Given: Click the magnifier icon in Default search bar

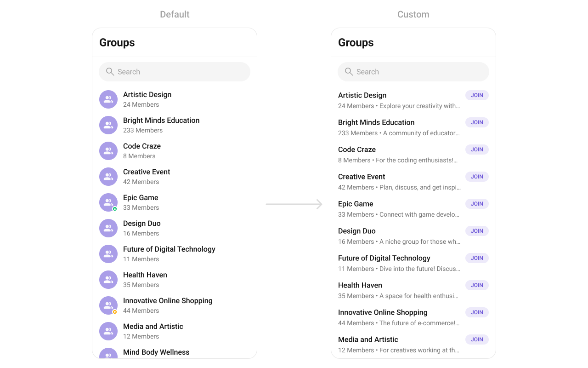Looking at the screenshot, I should tap(110, 72).
